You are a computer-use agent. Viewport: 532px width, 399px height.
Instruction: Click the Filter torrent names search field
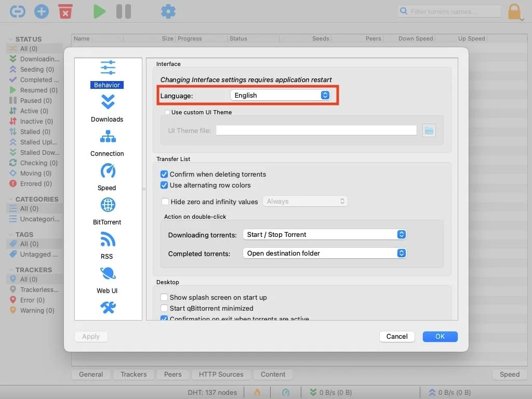coord(450,11)
